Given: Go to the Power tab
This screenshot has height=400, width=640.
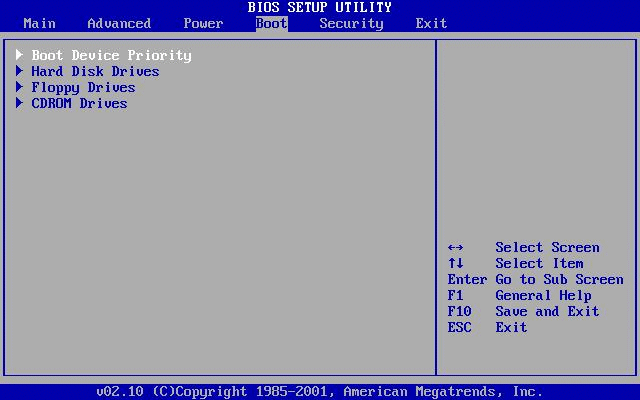Looking at the screenshot, I should click(x=203, y=23).
